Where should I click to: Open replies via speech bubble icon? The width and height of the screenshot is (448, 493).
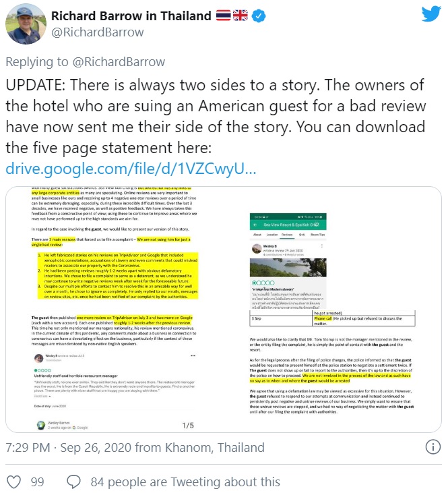(x=74, y=482)
